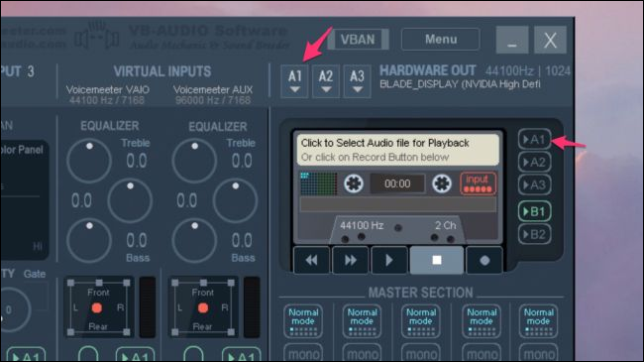644x362 pixels.
Task: Click to select audio file for playback
Action: (397, 150)
